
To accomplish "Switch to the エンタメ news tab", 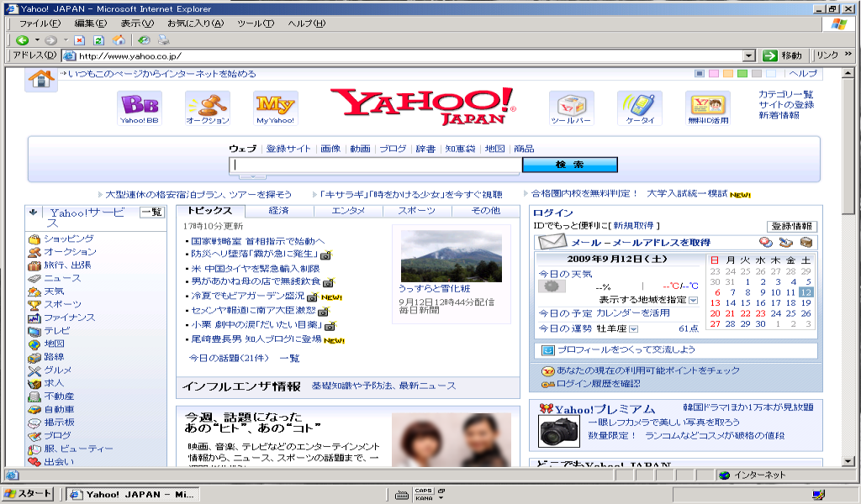I will [x=348, y=211].
